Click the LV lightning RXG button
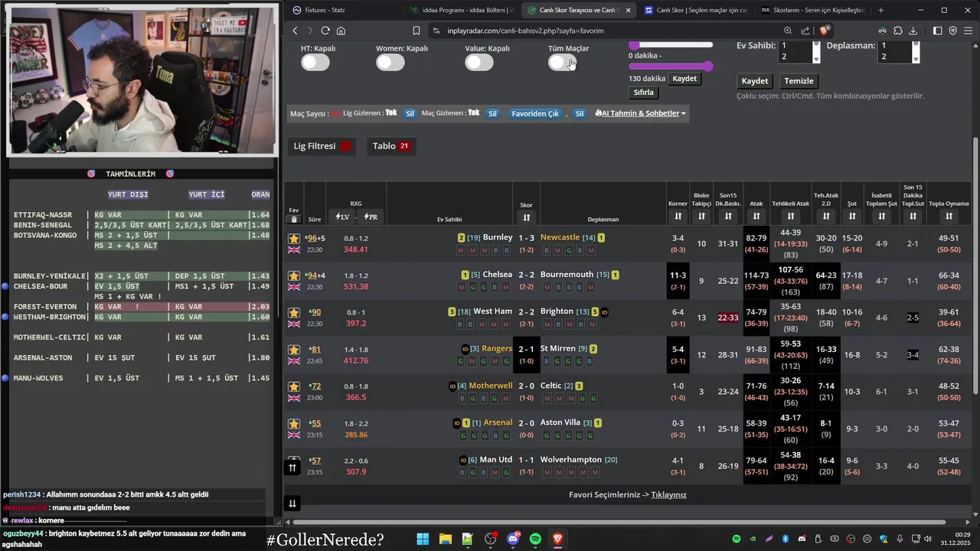Viewport: 980px width, 551px height. pyautogui.click(x=342, y=217)
